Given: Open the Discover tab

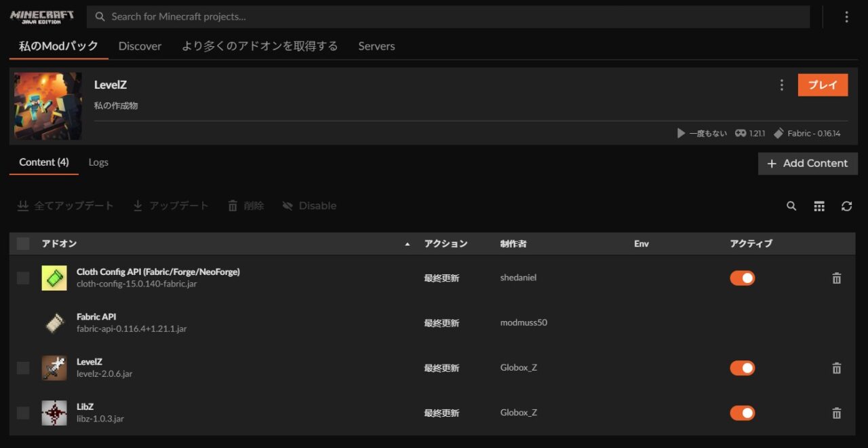Looking at the screenshot, I should (140, 46).
